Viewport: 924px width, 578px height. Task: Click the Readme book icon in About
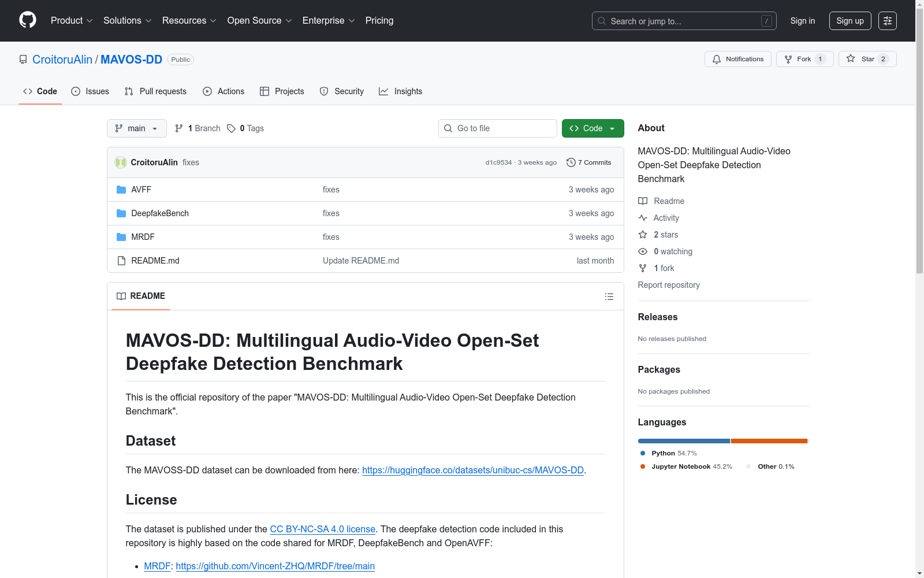coord(643,201)
